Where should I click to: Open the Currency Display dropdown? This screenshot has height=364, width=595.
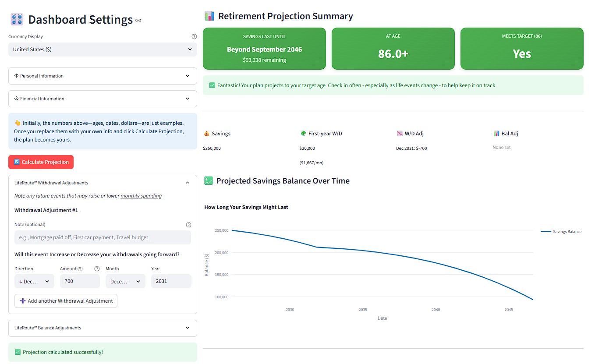pyautogui.click(x=103, y=49)
